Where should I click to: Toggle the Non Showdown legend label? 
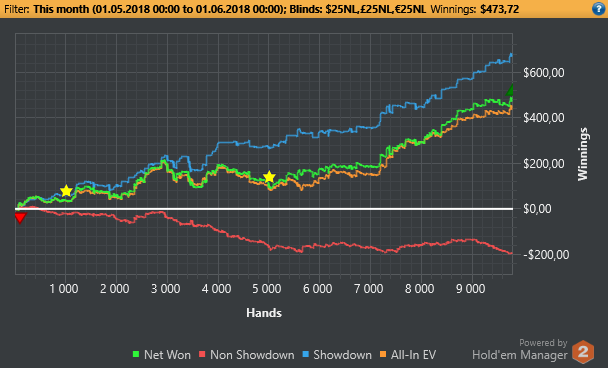(x=252, y=355)
